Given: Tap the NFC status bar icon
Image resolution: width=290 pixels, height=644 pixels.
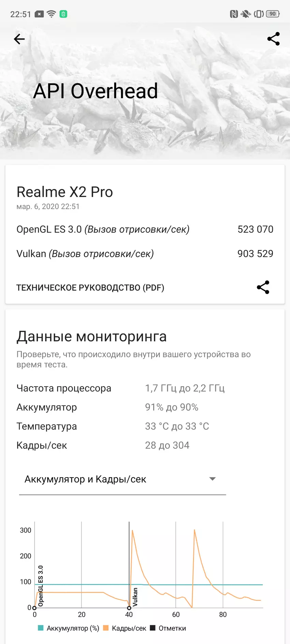Looking at the screenshot, I should coord(234,14).
